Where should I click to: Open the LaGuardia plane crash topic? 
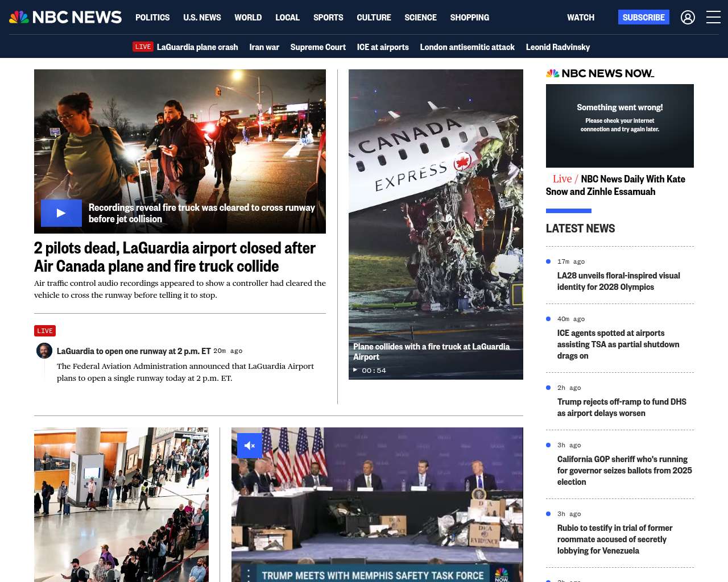[197, 47]
